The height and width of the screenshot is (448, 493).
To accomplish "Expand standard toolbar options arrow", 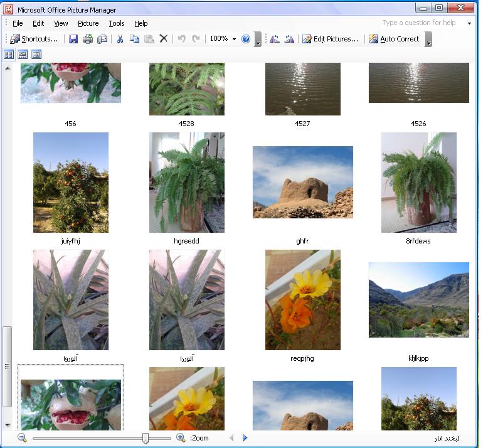I will 258,40.
